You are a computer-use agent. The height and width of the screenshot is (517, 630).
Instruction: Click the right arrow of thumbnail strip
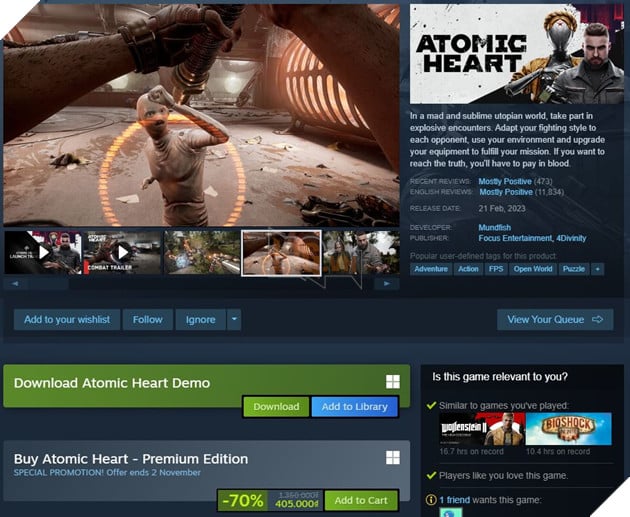387,284
